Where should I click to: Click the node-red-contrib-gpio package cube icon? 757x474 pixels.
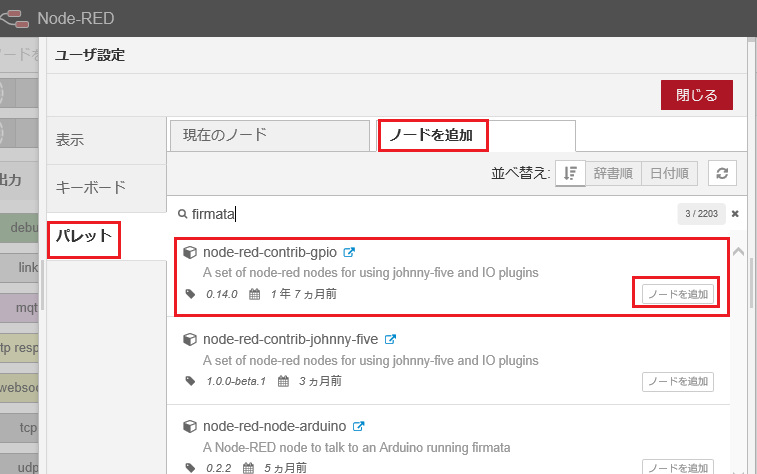[189, 253]
